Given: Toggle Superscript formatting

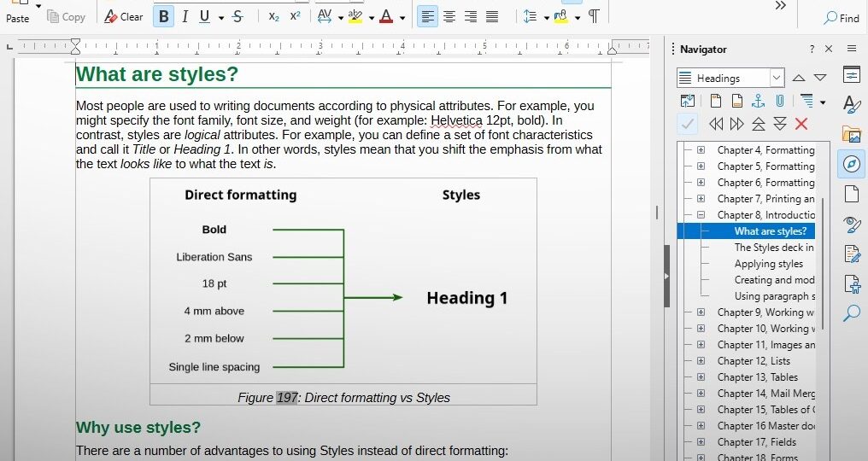Looking at the screenshot, I should 295,16.
